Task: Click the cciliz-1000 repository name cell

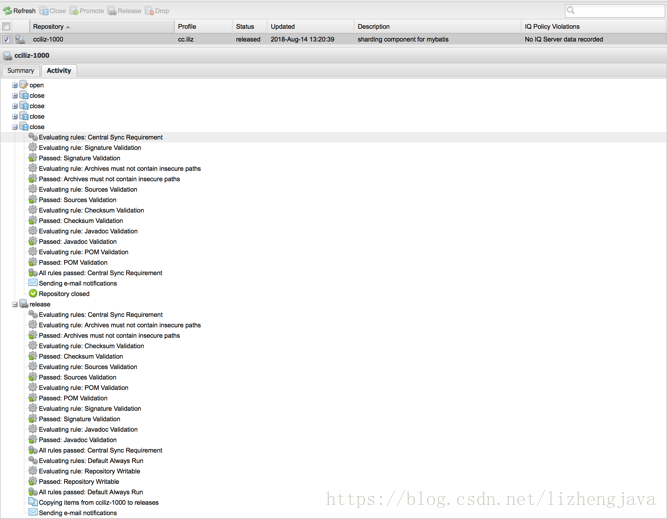Action: [48, 39]
